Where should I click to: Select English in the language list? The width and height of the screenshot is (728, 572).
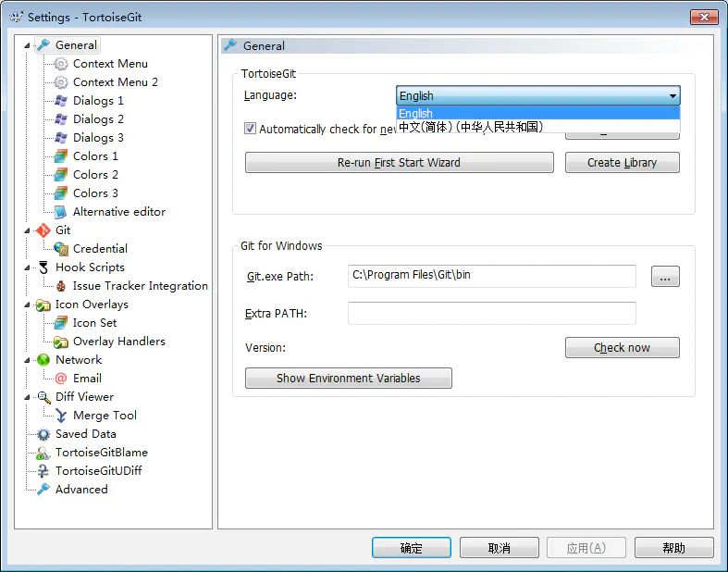[416, 113]
